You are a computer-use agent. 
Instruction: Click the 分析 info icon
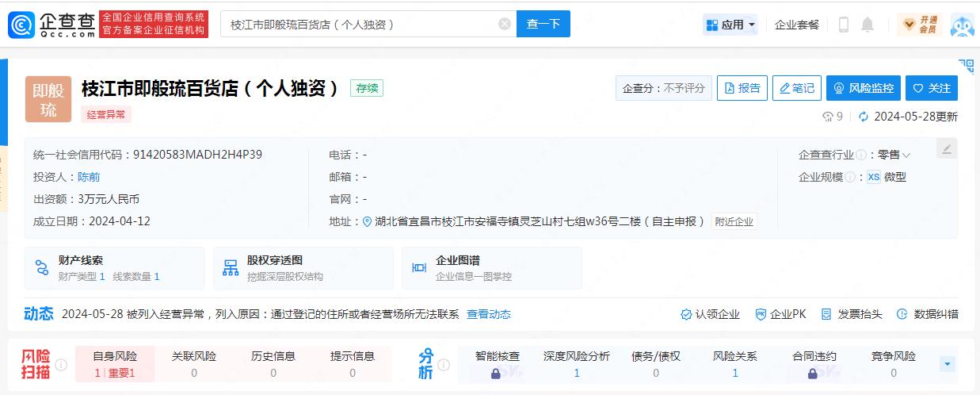pyautogui.click(x=444, y=365)
